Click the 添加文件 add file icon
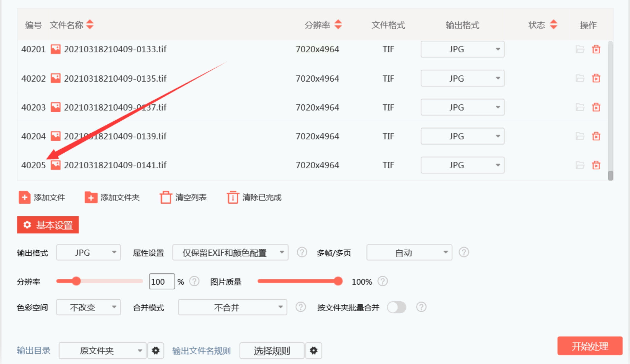 coord(24,197)
